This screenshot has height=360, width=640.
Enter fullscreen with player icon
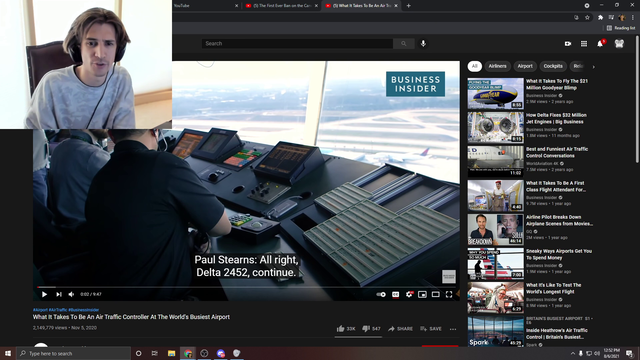(x=449, y=294)
